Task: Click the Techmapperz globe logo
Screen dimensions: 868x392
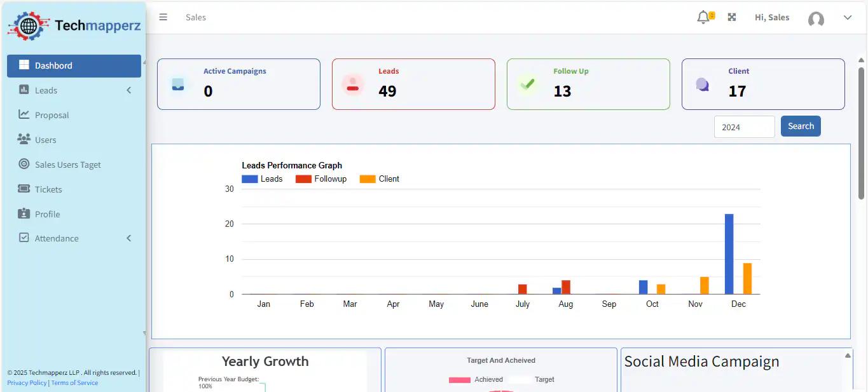Action: (29, 26)
